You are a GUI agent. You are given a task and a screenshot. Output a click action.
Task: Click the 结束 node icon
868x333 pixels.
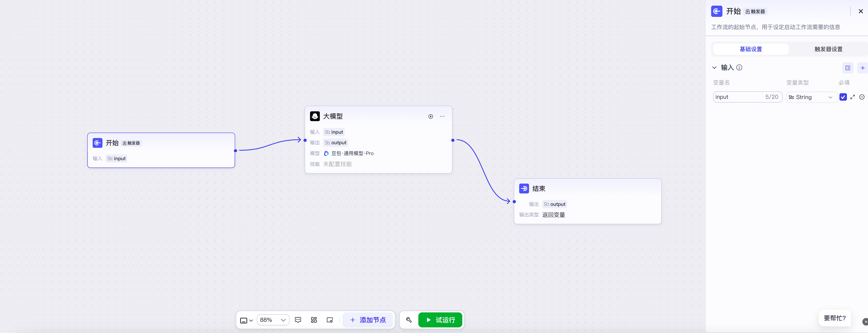tap(524, 189)
